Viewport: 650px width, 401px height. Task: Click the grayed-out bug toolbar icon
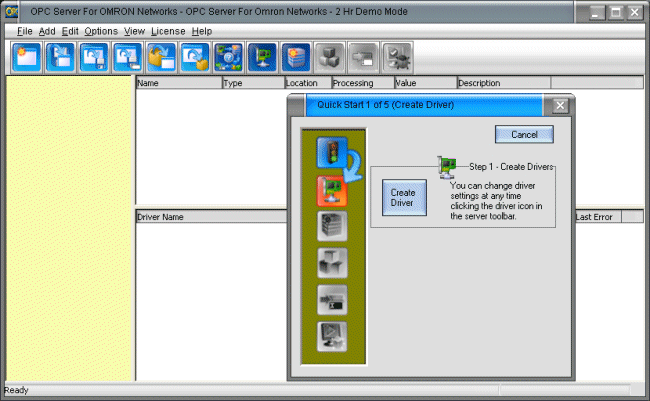[397, 57]
